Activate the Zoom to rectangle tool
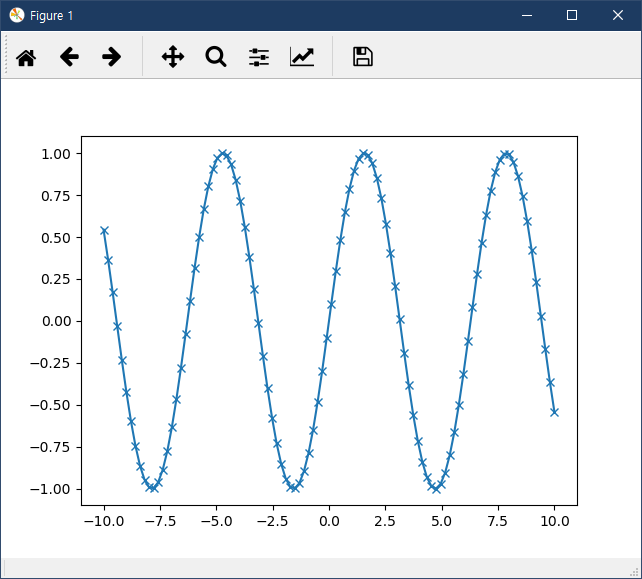 tap(216, 57)
